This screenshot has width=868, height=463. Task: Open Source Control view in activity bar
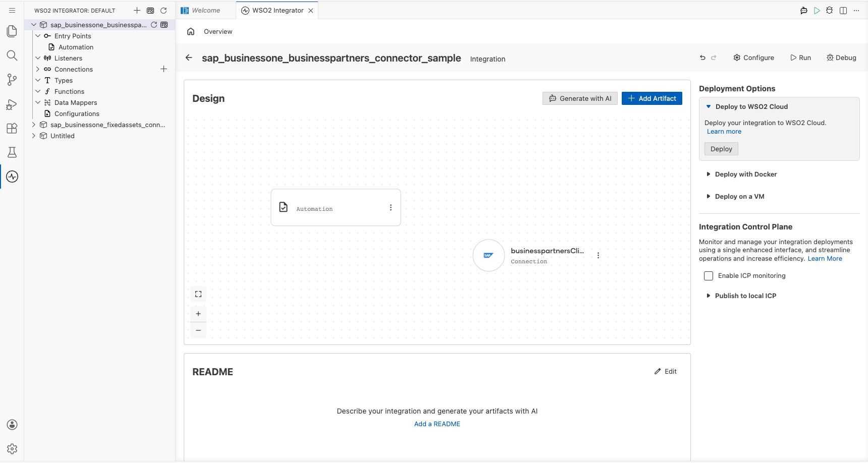[x=12, y=80]
